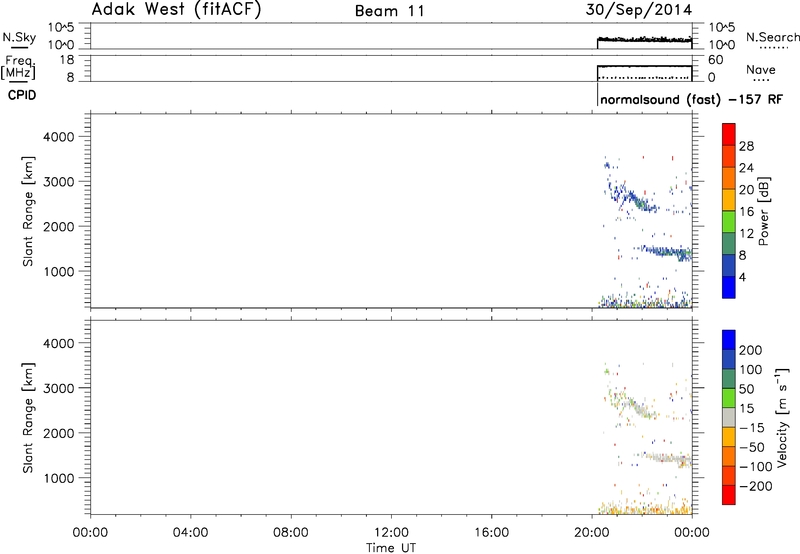Click the 'CPID' label

click(x=22, y=95)
